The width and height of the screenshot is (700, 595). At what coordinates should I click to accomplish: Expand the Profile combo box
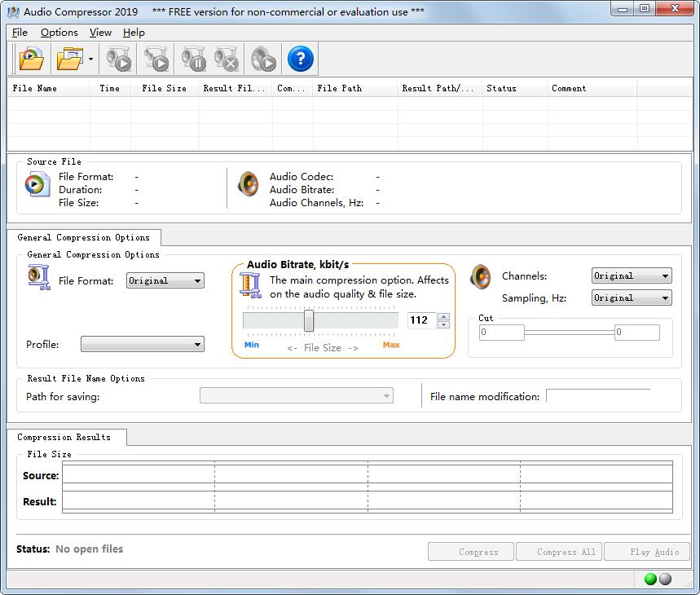pyautogui.click(x=143, y=345)
